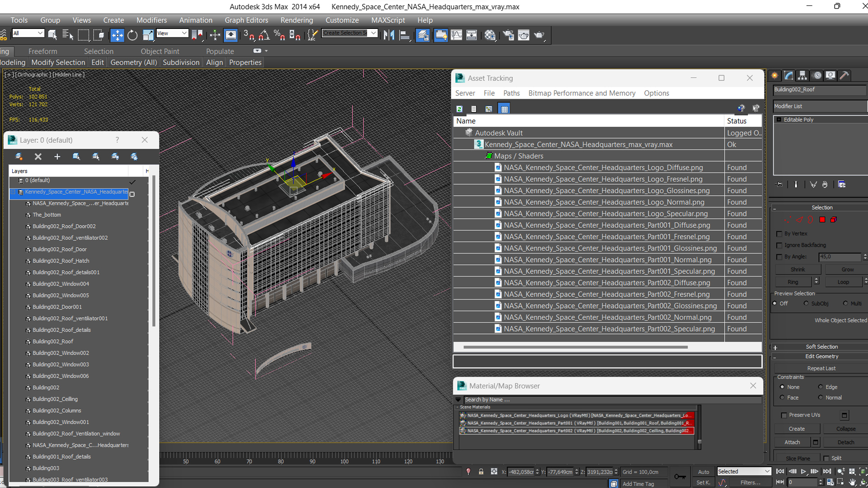Screen dimensions: 868x488
Task: Click the Align tool icon
Action: click(405, 35)
